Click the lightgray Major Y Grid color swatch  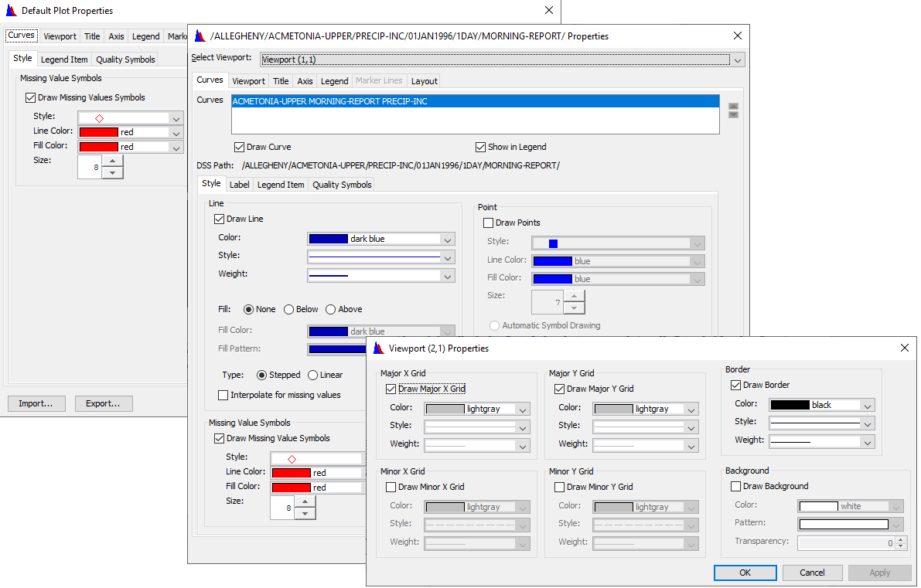(613, 409)
